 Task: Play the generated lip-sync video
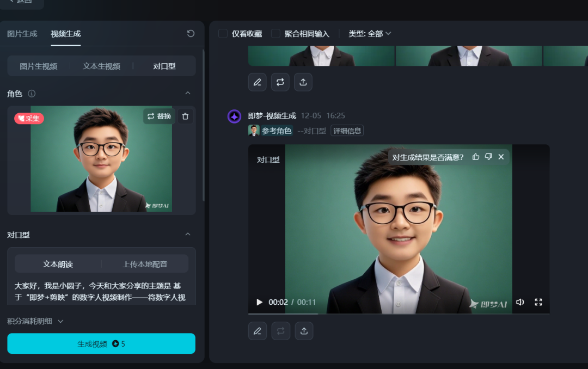[260, 302]
